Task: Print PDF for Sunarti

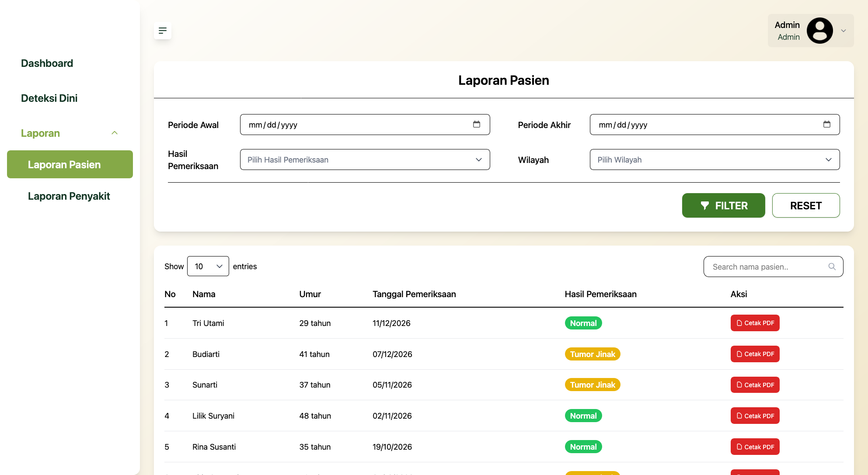Action: click(755, 385)
